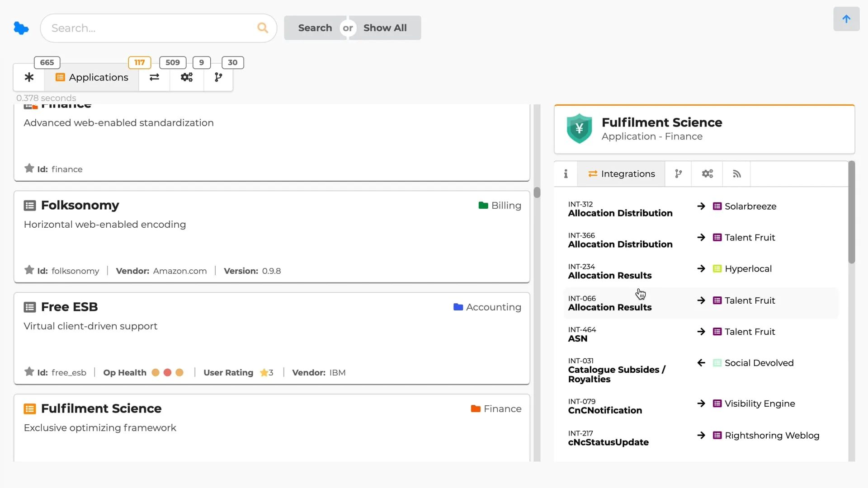The width and height of the screenshot is (868, 488).
Task: Click the Fulfilment Science shield yen icon
Action: (579, 129)
